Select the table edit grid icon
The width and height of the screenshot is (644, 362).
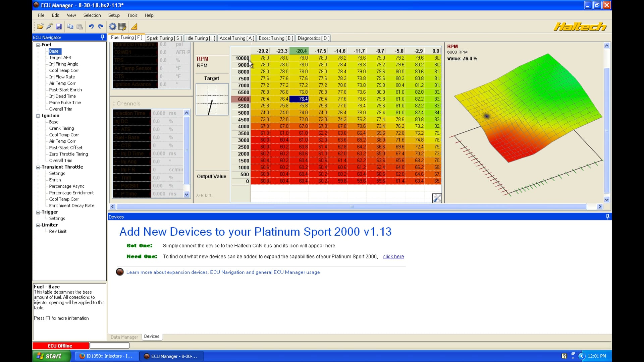pos(122,26)
